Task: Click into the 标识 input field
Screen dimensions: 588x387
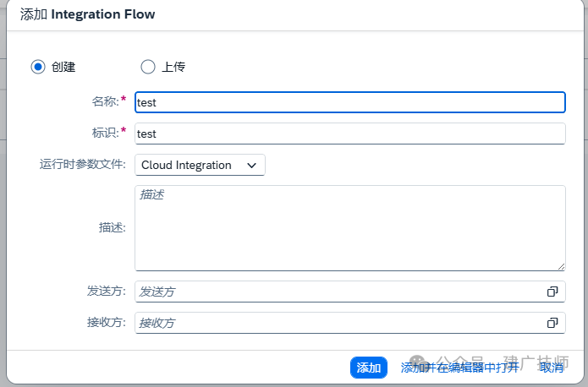Action: coord(350,134)
